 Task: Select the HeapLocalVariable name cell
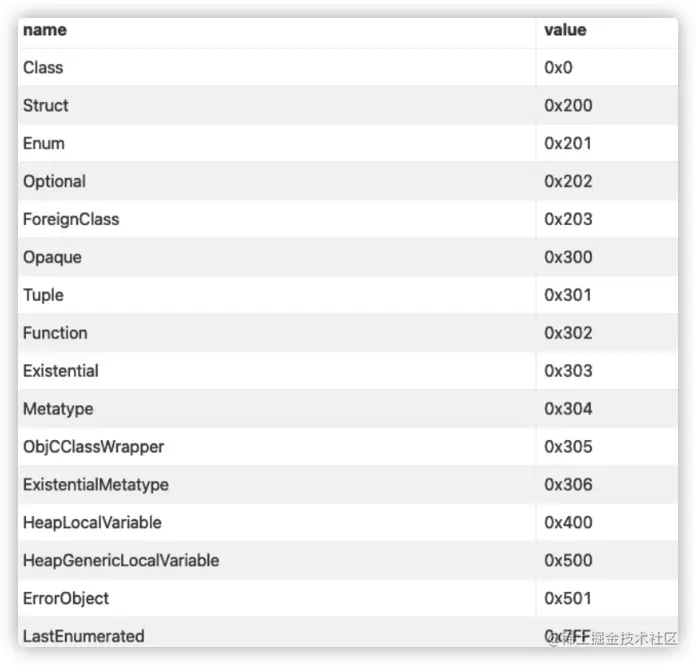[x=92, y=523]
